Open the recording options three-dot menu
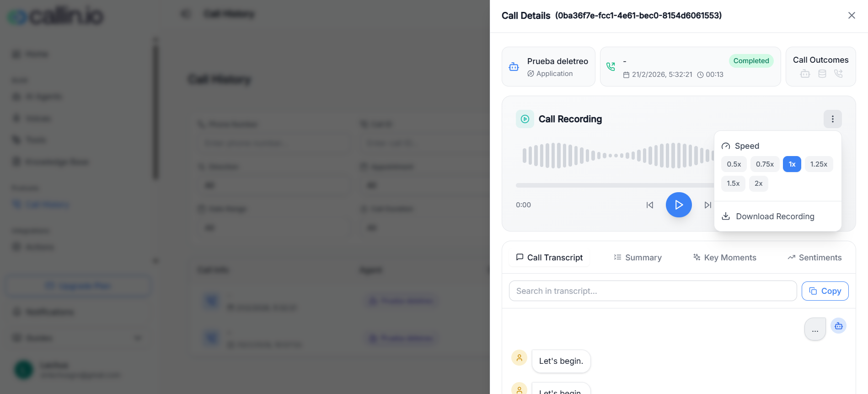Image resolution: width=868 pixels, height=394 pixels. pos(833,119)
